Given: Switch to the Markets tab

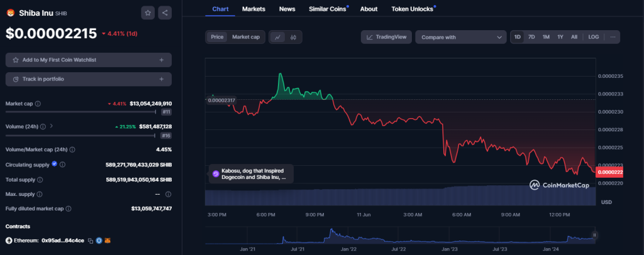Looking at the screenshot, I should pyautogui.click(x=253, y=9).
